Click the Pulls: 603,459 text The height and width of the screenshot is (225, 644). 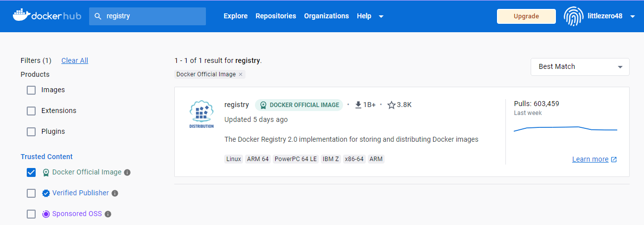[537, 104]
